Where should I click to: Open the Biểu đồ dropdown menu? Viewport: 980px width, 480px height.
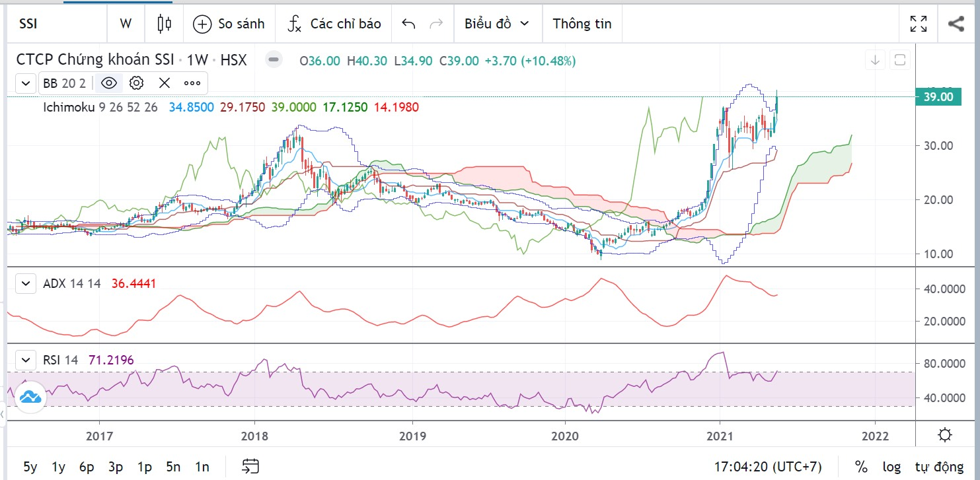(497, 24)
